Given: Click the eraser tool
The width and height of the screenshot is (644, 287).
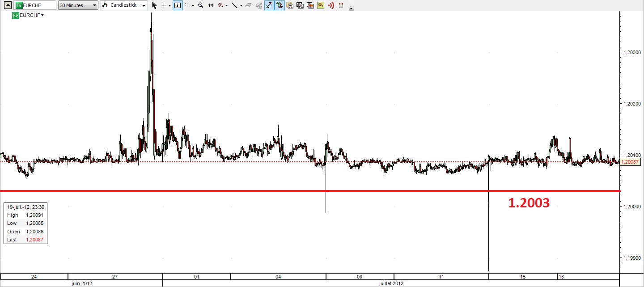Looking at the screenshot, I should 248,5.
